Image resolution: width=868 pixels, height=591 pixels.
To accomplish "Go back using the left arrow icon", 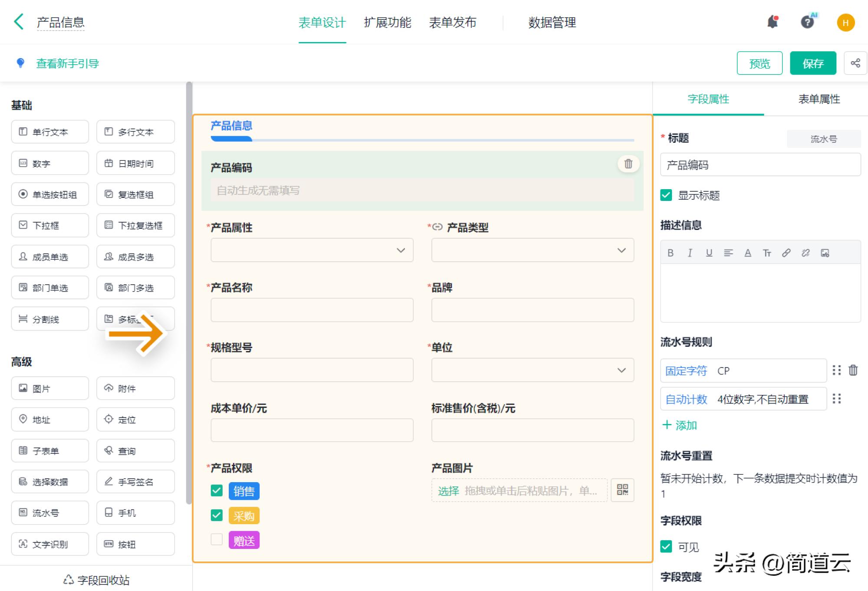I will (x=19, y=22).
